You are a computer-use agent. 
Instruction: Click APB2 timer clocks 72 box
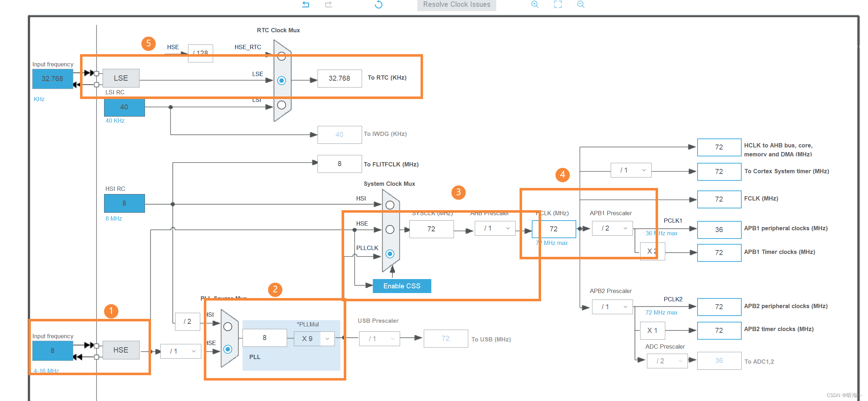719,330
